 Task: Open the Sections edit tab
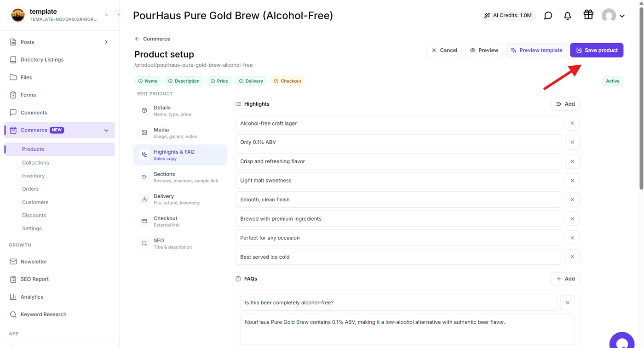180,177
